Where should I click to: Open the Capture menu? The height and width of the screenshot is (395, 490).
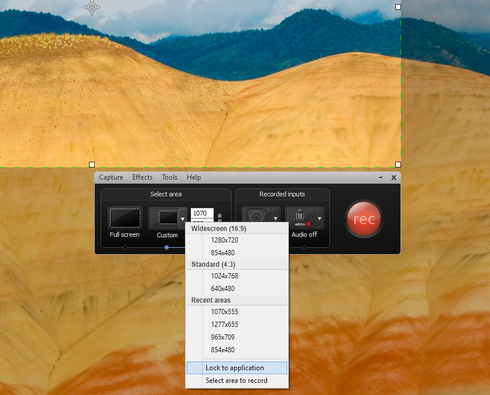(111, 177)
